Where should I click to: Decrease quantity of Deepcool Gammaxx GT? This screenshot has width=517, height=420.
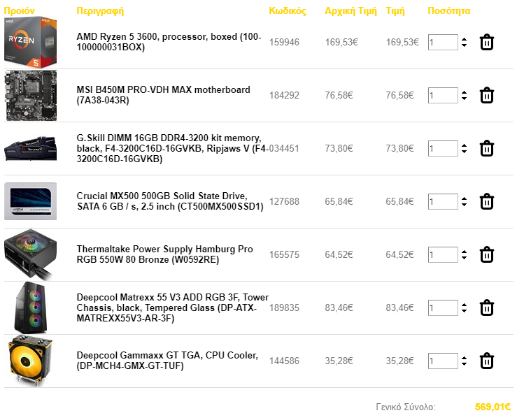click(465, 363)
